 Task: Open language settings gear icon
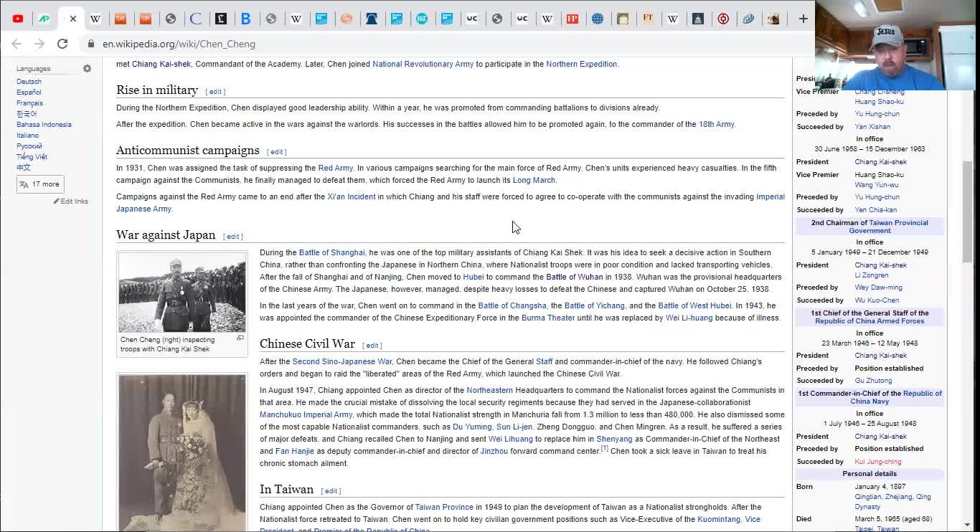[x=87, y=69]
